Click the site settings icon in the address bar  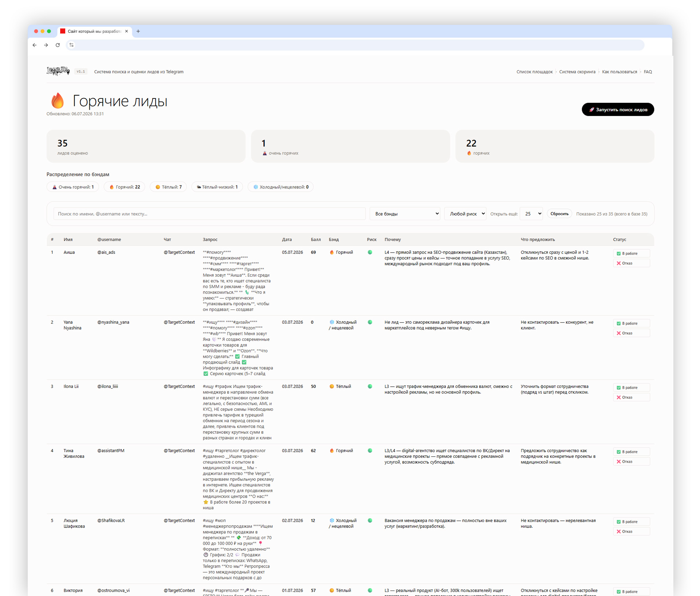coord(71,45)
